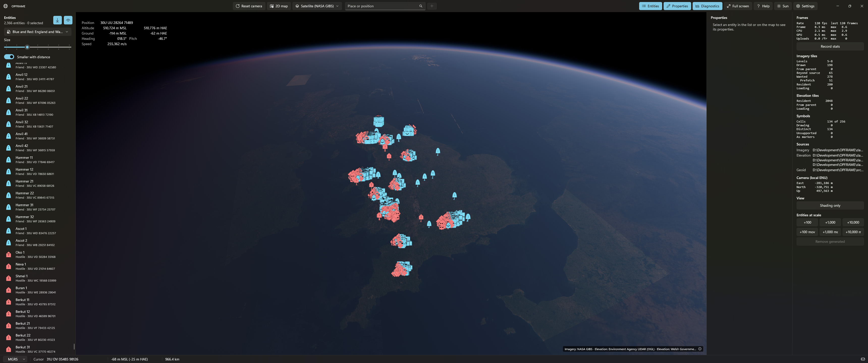Viewport: 868px width, 363px height.
Task: Click the Berkut 22 hostile icon
Action: coord(8,337)
